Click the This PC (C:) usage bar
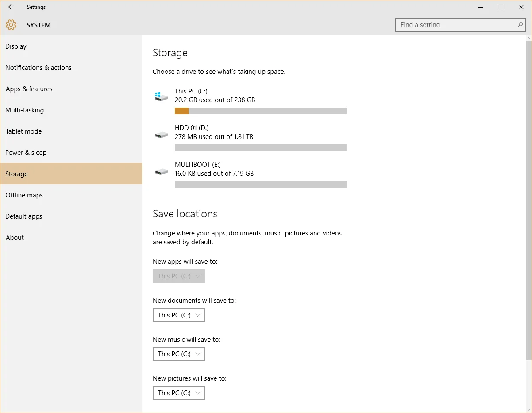The image size is (532, 413). 261,111
